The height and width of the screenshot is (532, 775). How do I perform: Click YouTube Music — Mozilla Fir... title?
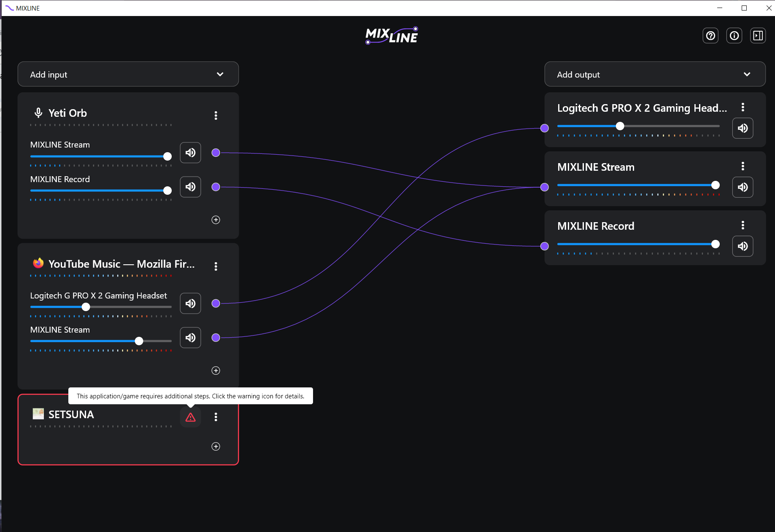click(x=122, y=264)
